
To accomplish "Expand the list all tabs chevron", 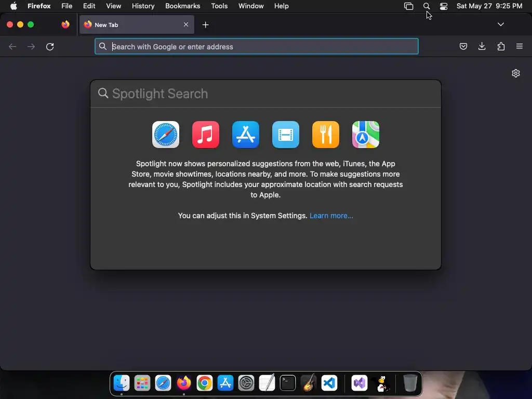I will coord(500,24).
